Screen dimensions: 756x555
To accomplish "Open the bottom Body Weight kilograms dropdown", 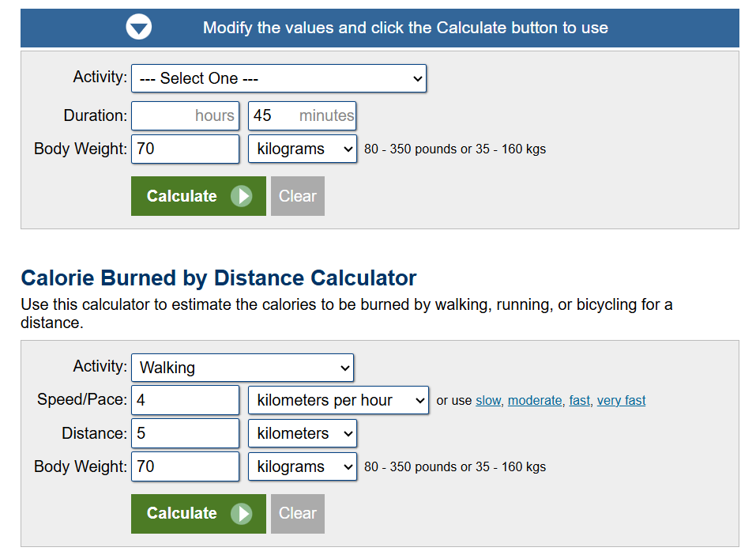I will coord(303,466).
